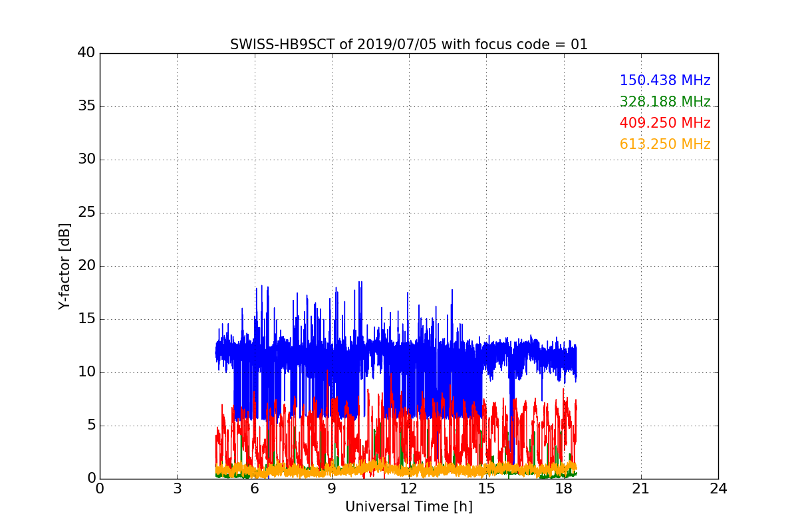Click the Y-factor [dB] axis label
Screen dimensions: 798x532
[x=64, y=266]
